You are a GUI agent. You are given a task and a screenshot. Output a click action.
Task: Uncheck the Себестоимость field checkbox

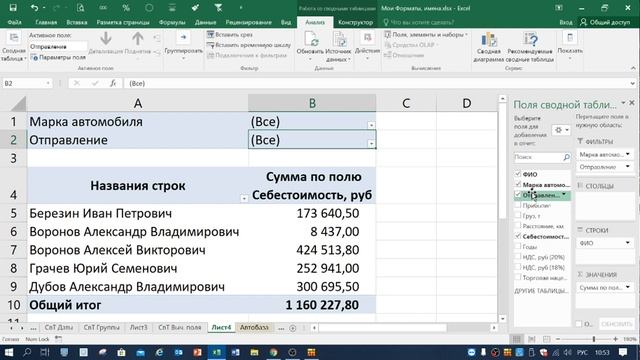(518, 236)
